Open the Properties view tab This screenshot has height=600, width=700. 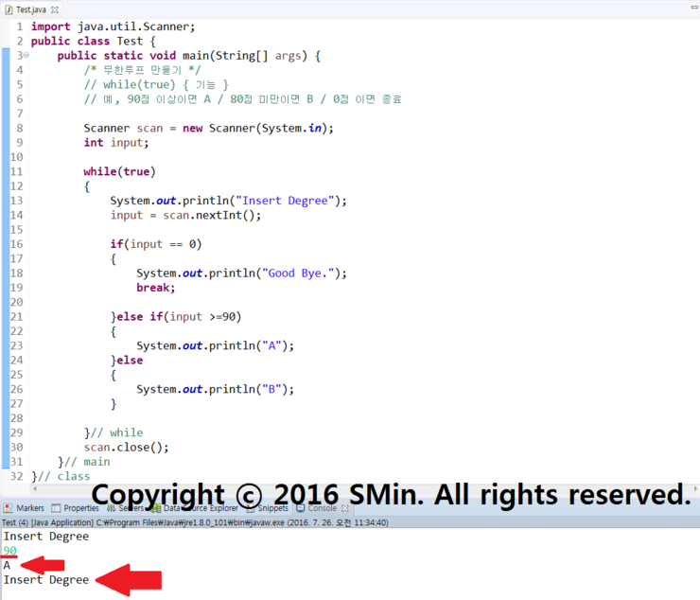point(76,508)
